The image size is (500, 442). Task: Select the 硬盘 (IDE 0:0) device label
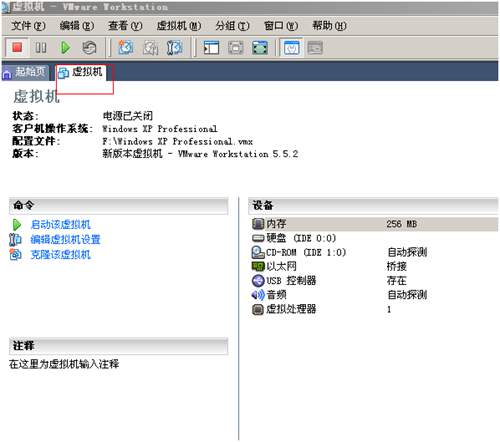(301, 238)
